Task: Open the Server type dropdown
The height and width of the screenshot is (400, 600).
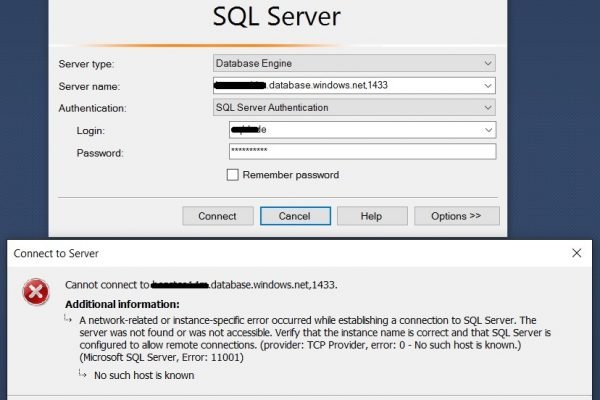Action: 354,63
